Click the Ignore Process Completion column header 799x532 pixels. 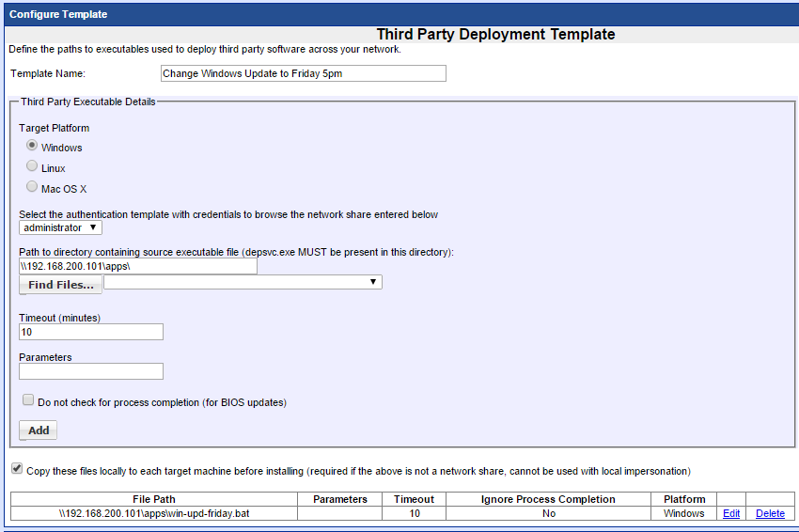coord(548,499)
